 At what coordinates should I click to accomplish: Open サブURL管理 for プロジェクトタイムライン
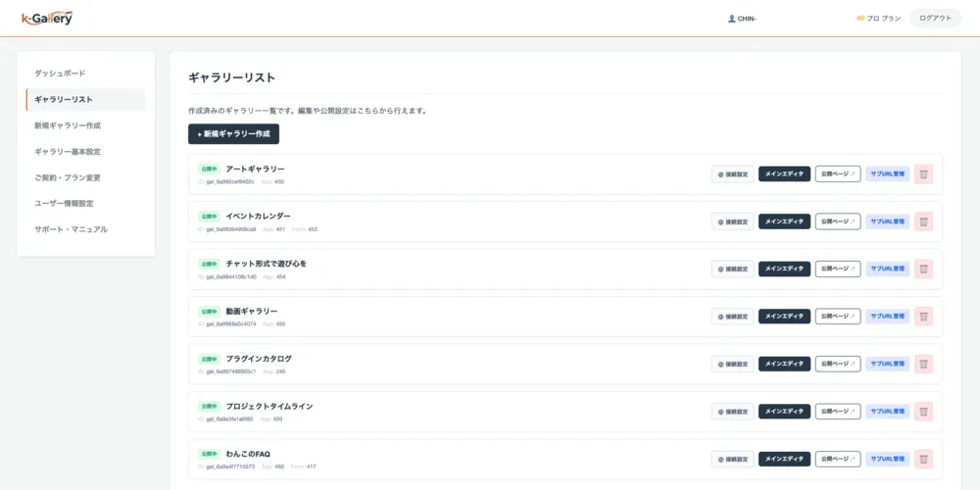tap(888, 412)
